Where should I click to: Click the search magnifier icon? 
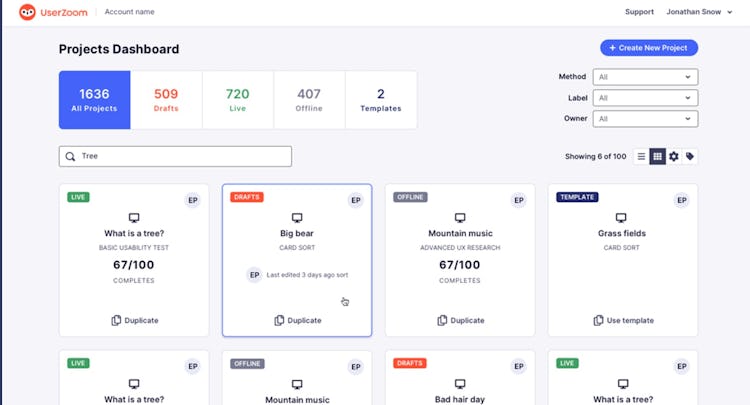(70, 156)
